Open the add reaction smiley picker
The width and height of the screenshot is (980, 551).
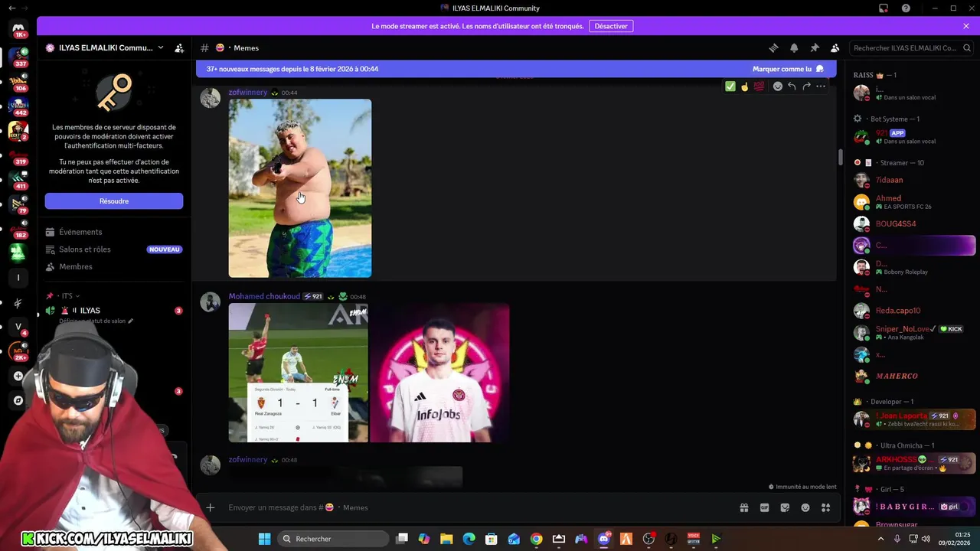click(x=778, y=86)
